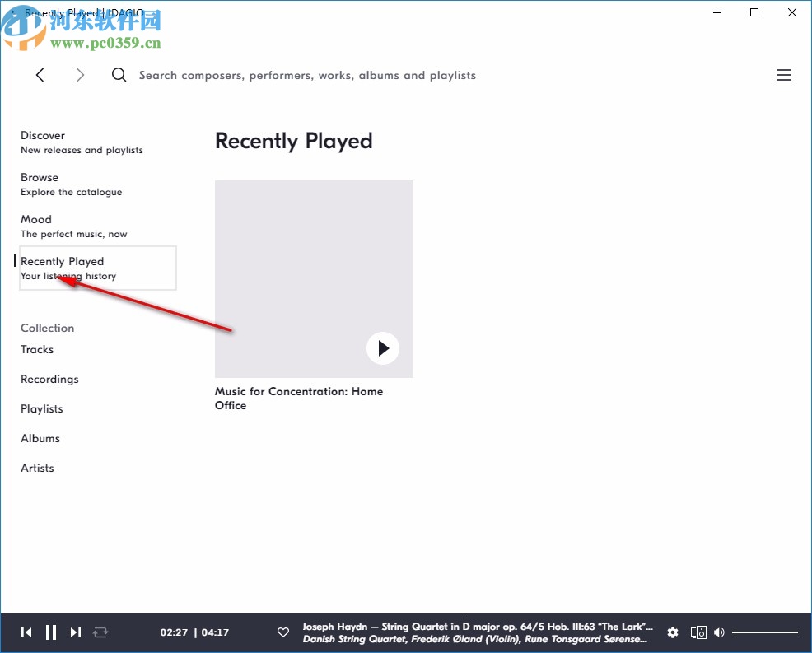Open the Discover section

(x=82, y=142)
